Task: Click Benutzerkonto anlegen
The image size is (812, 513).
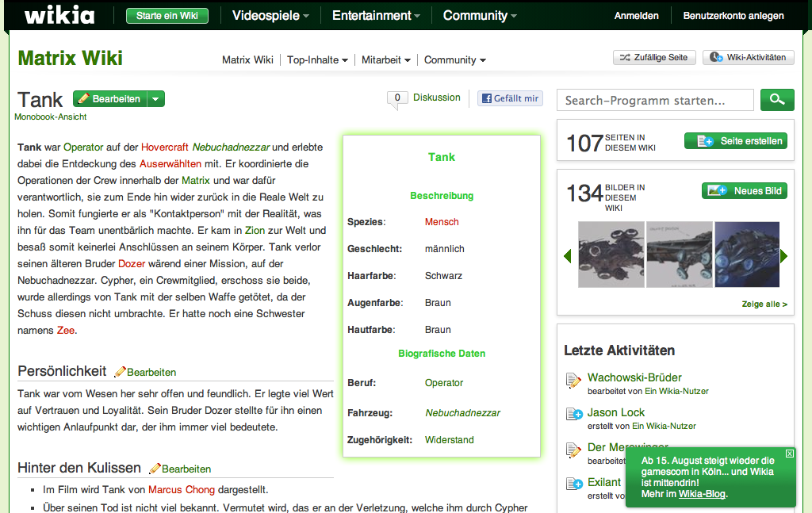Action: coord(733,16)
